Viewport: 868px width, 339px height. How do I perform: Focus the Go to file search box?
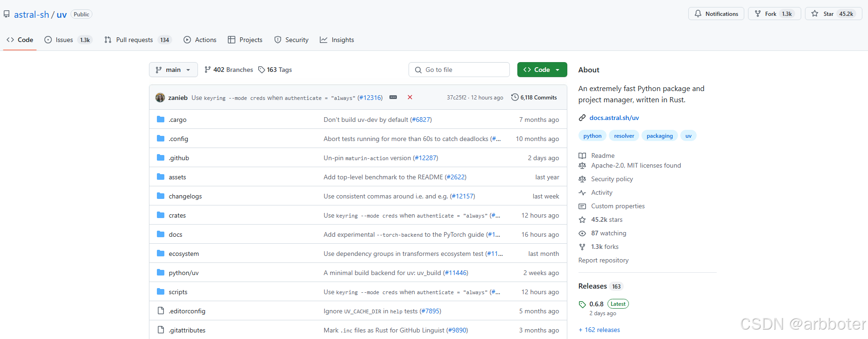[x=459, y=70]
